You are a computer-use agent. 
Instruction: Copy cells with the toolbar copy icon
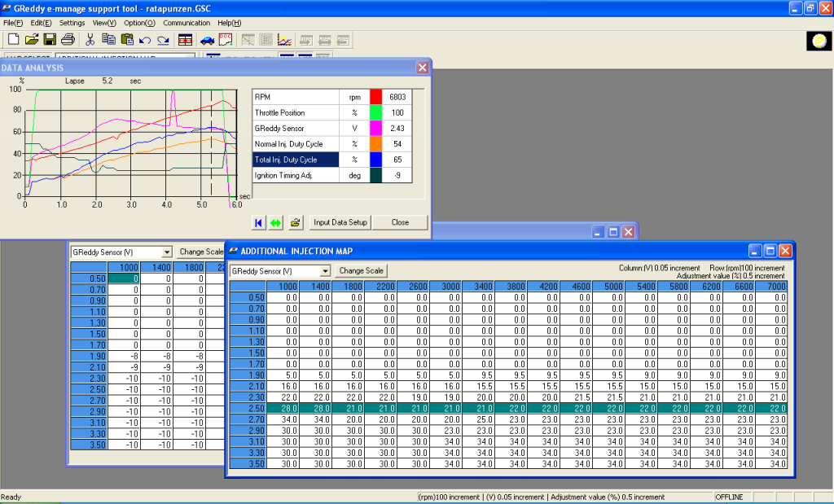click(108, 39)
